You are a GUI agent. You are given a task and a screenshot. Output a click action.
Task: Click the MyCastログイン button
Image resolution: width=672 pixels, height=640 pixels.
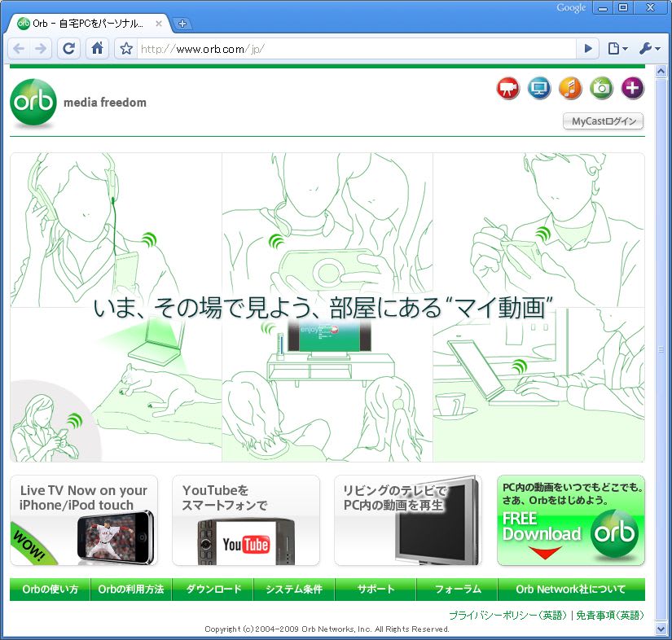(x=604, y=121)
